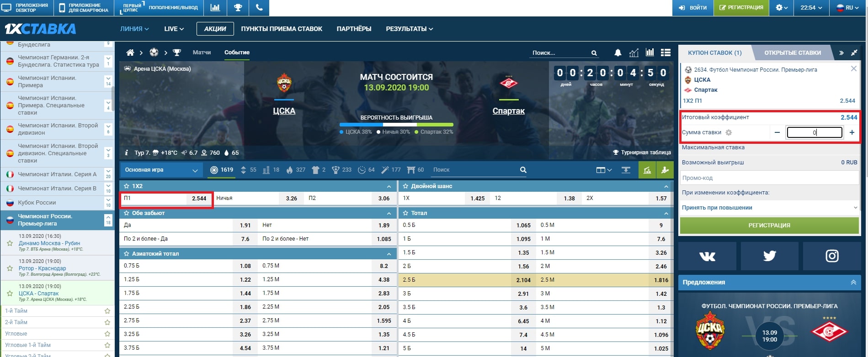Screen dimensions: 868x357
Task: Open the Результаты menu
Action: pos(409,29)
